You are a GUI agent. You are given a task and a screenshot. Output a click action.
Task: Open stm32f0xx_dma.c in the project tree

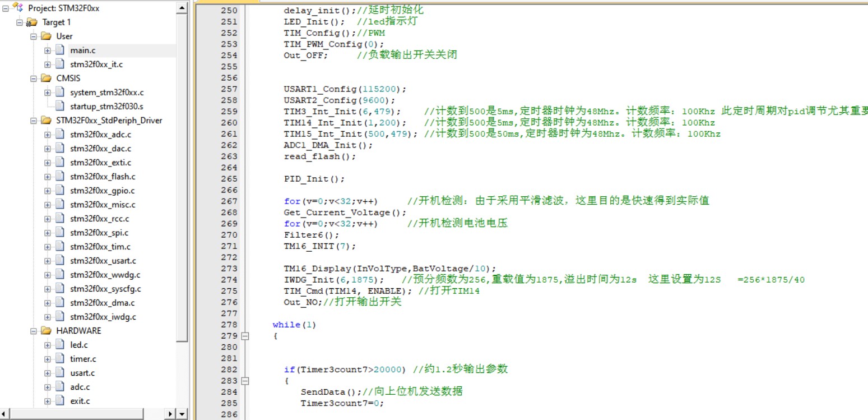click(103, 303)
